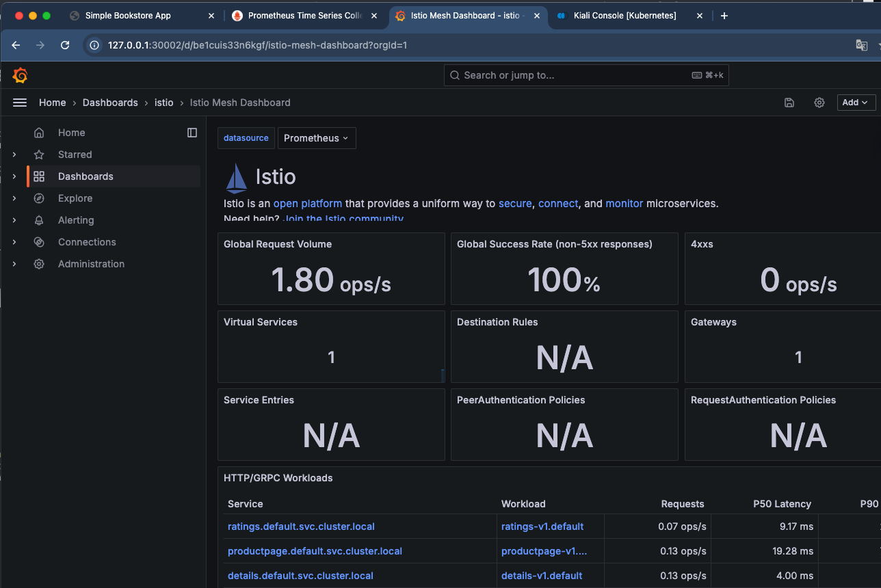Expand the Administration section chevron

click(14, 264)
